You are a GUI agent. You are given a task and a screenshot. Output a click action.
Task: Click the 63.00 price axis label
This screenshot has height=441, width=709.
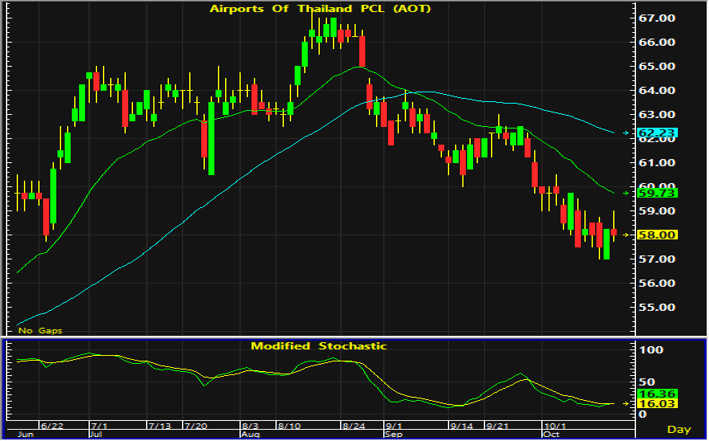[657, 114]
